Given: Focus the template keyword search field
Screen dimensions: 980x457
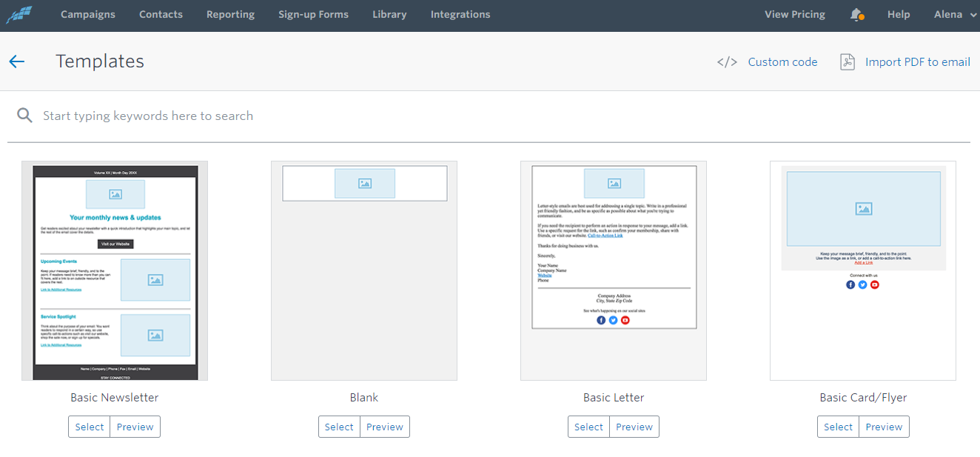Looking at the screenshot, I should click(x=489, y=116).
